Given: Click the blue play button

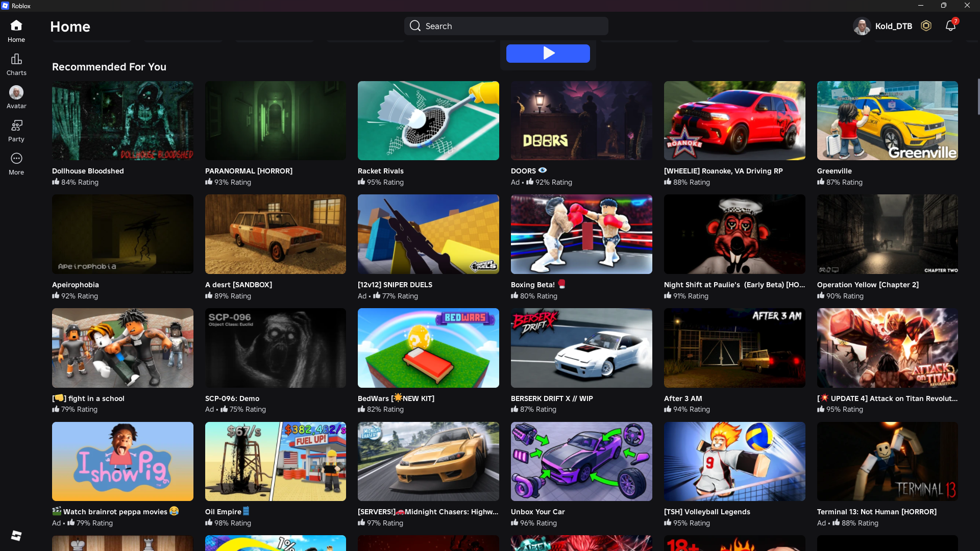Looking at the screenshot, I should tap(548, 53).
